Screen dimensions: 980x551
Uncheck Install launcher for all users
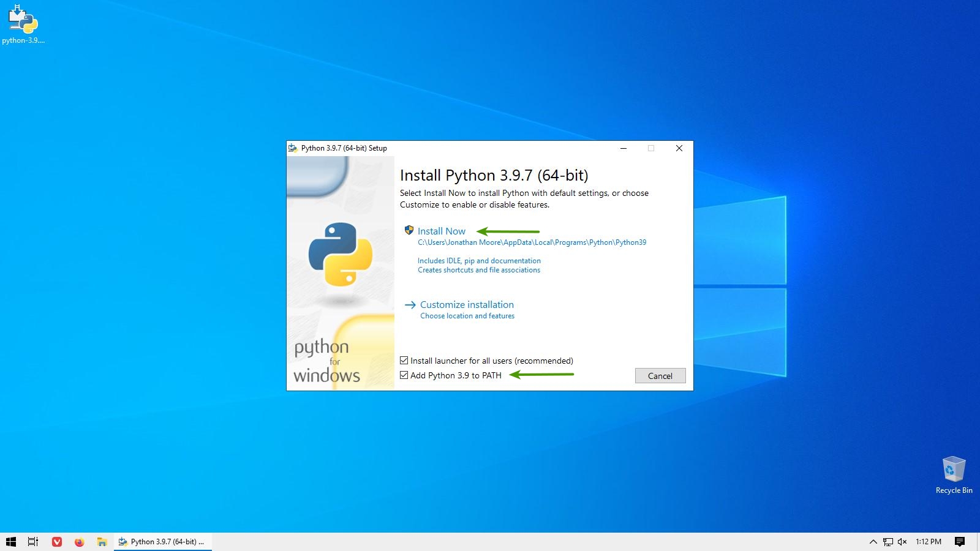(404, 361)
